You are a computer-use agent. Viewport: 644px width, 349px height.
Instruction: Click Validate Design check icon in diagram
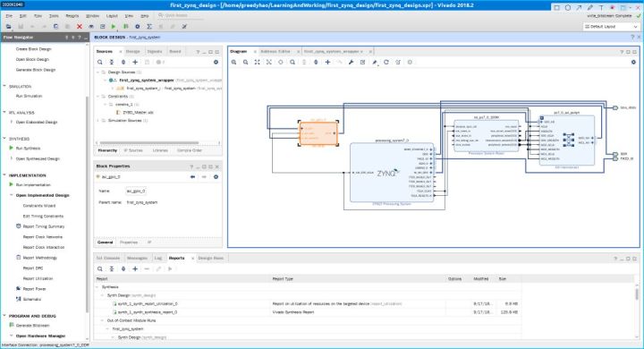(x=362, y=62)
